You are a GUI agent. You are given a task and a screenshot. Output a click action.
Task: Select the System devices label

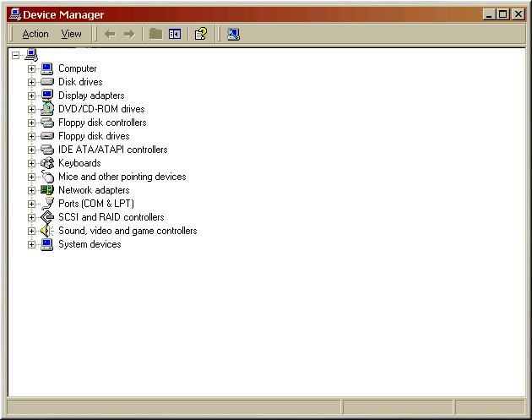pos(90,244)
